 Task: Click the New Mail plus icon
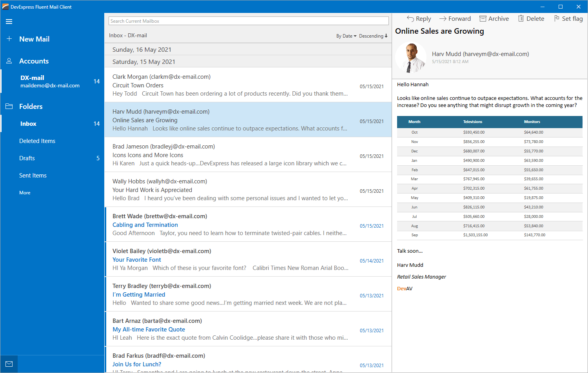pyautogui.click(x=9, y=39)
